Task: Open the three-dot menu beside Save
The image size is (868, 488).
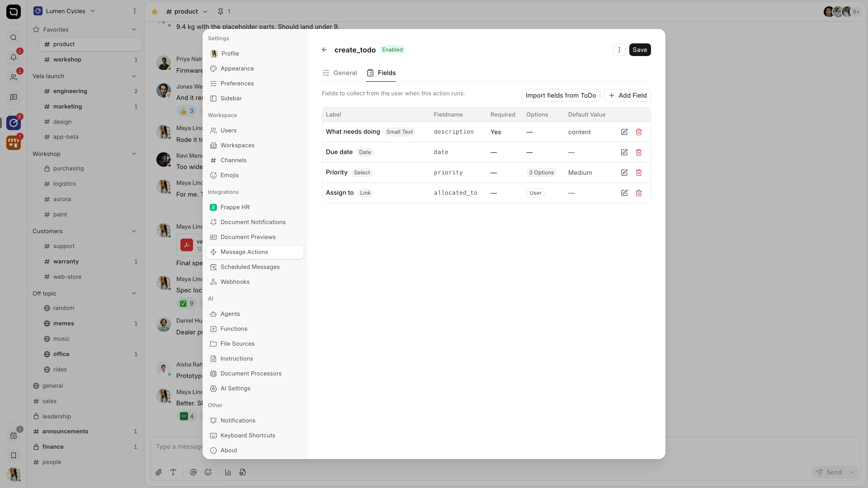Action: pos(619,50)
